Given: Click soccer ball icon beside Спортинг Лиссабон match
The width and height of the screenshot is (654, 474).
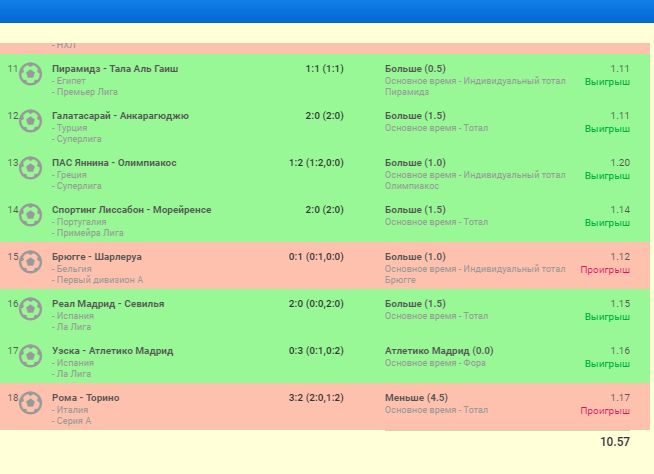Looking at the screenshot, I should [30, 215].
